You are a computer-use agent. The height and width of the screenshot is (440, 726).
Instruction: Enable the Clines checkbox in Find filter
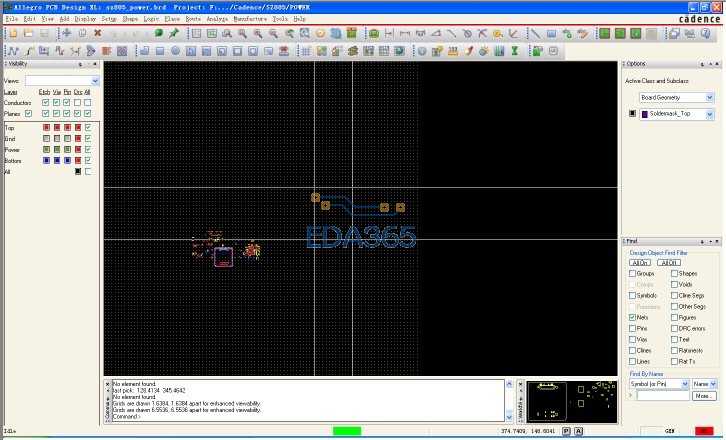coord(632,351)
